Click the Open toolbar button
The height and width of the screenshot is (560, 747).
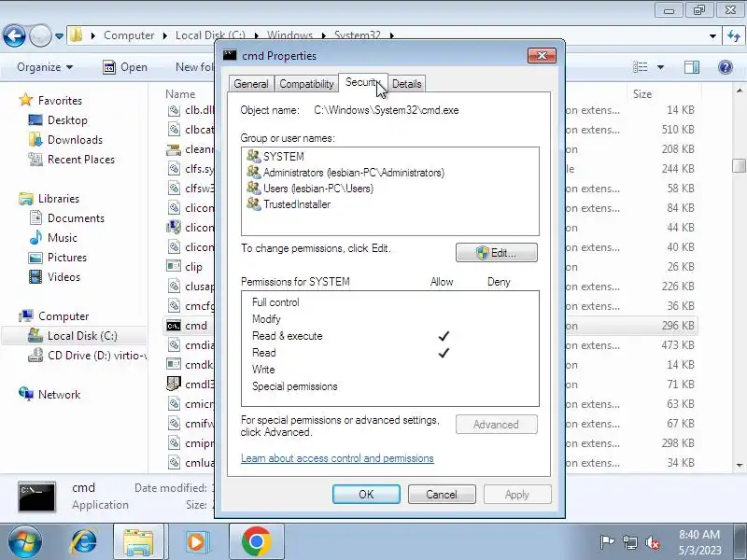coord(125,67)
